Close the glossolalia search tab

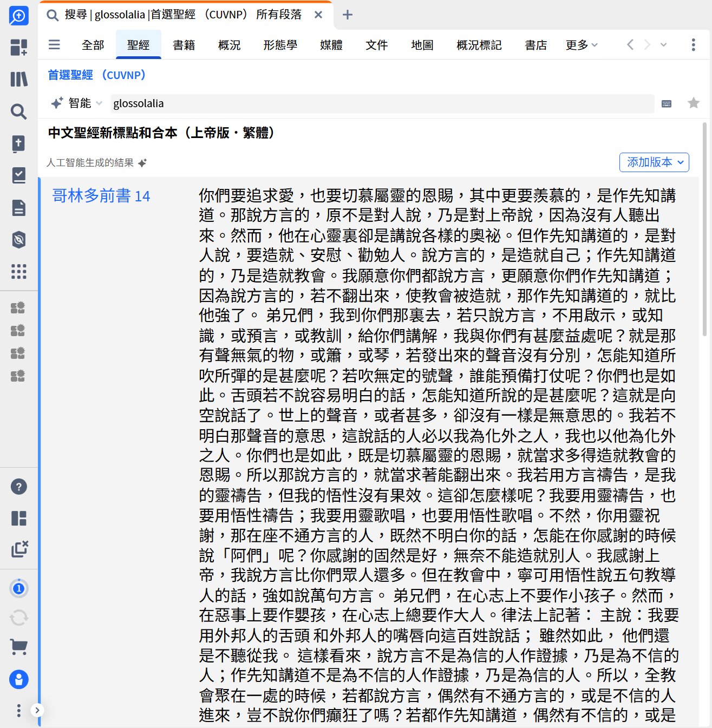click(318, 15)
